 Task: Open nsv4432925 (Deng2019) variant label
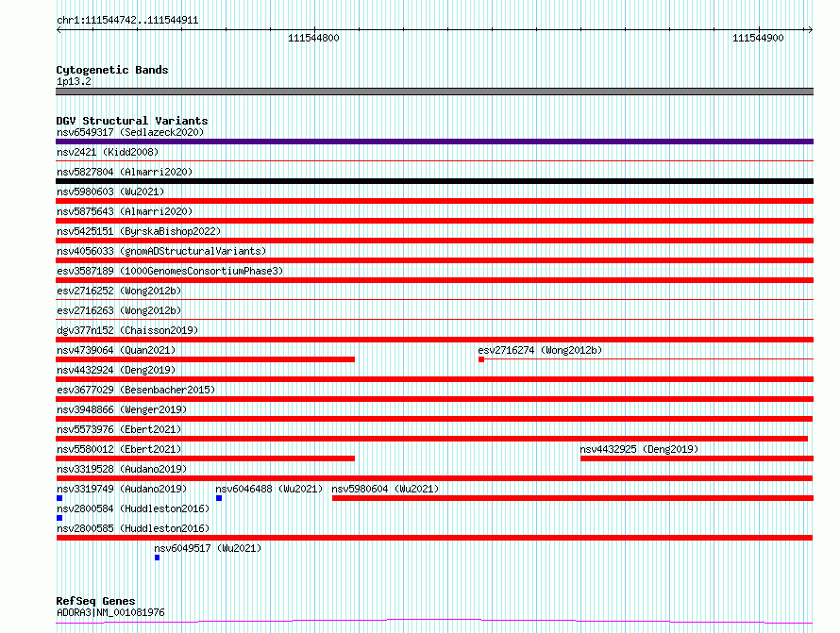[639, 449]
